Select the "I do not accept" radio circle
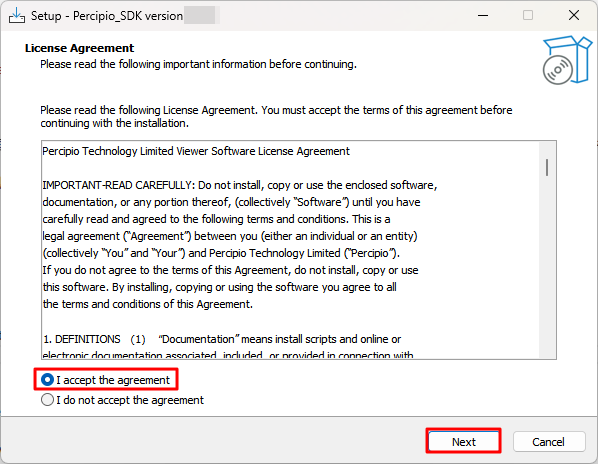Image resolution: width=598 pixels, height=464 pixels. pos(47,400)
